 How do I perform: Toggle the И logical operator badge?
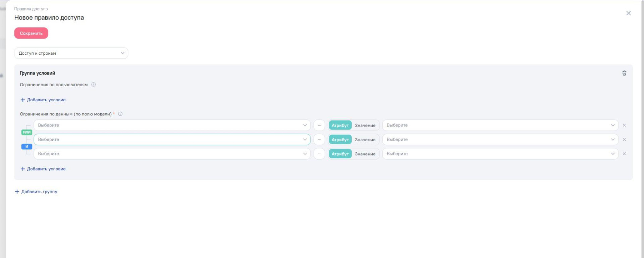tap(27, 147)
